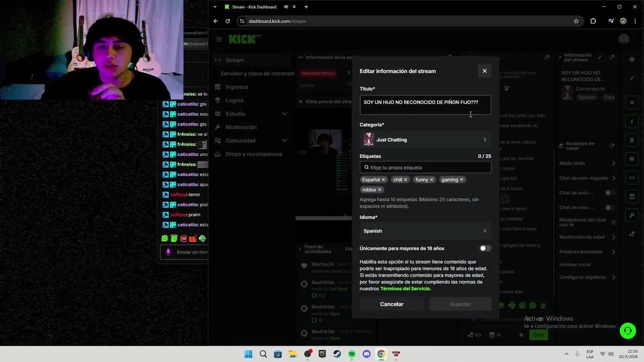Remove the Español tag

[383, 179]
